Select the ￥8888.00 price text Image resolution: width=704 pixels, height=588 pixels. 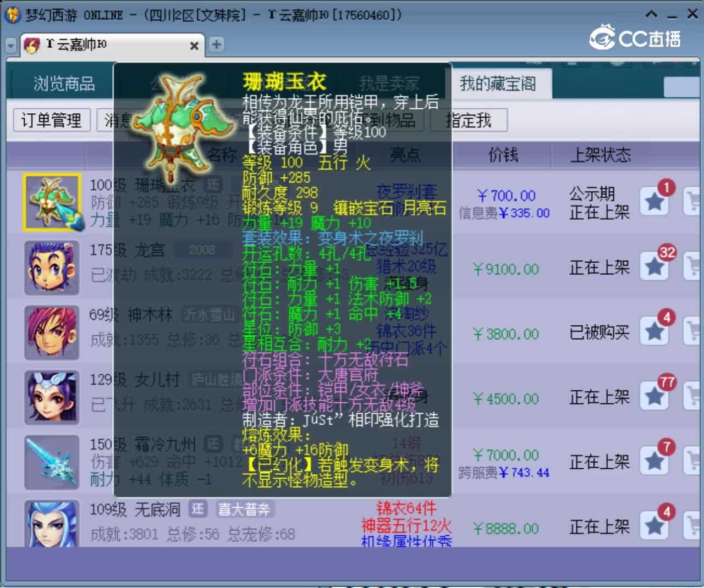[x=506, y=529]
